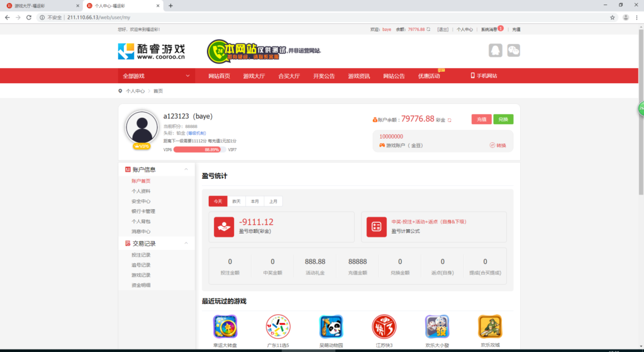
Task: Select the 本月 statistics tab
Action: (255, 202)
